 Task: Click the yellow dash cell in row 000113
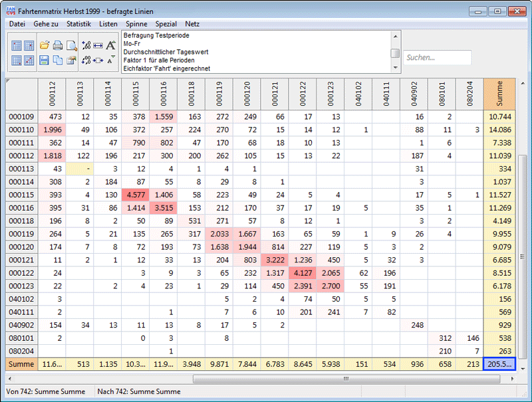(80, 169)
